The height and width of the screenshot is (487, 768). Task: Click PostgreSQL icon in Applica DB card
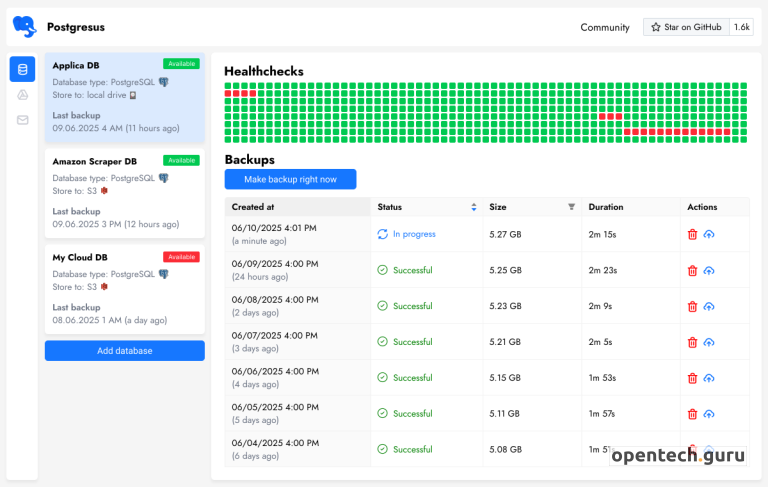coord(164,82)
